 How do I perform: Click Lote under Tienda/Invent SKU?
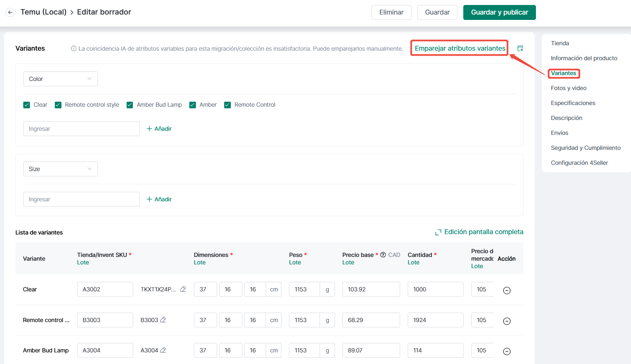click(83, 262)
